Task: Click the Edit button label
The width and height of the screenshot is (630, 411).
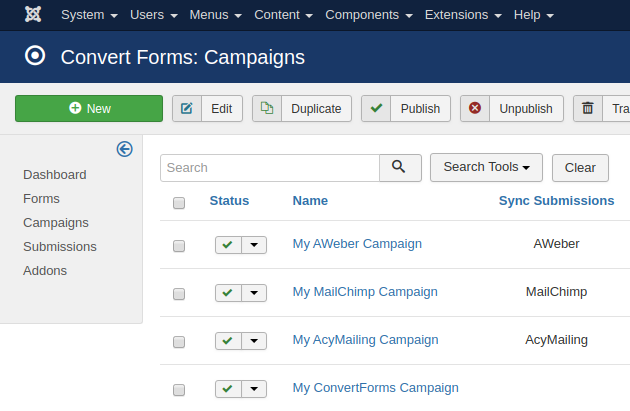Action: tap(222, 108)
